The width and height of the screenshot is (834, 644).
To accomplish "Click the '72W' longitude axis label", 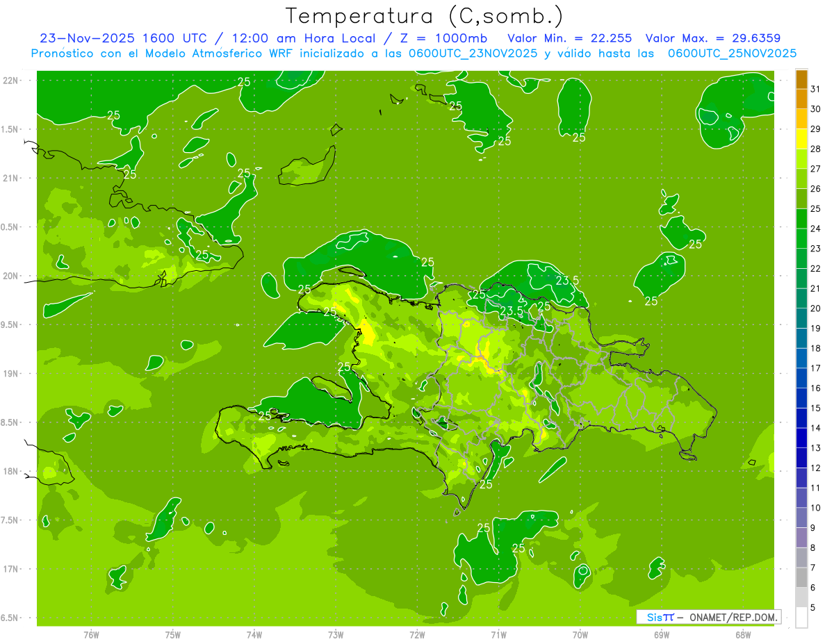I will pos(417,634).
